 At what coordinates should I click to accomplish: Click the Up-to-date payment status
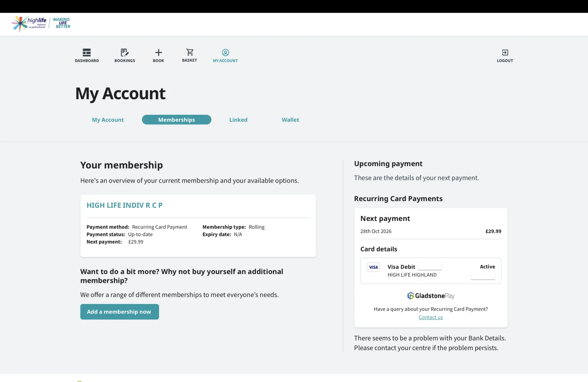140,234
